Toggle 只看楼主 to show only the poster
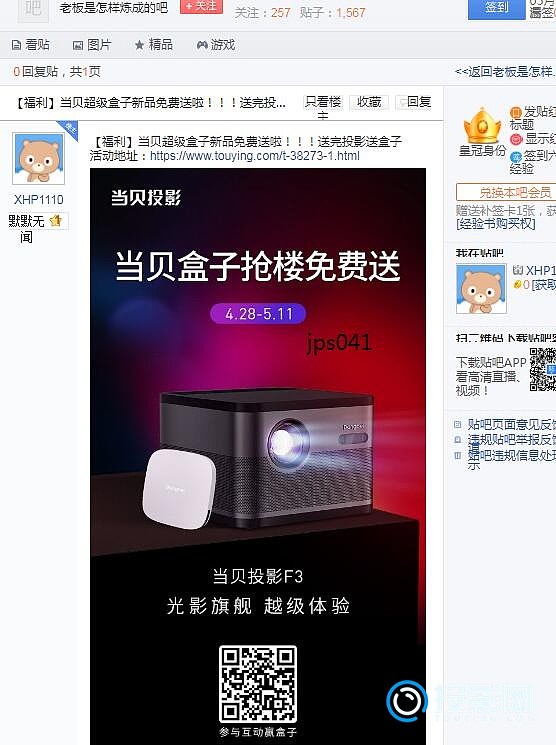 pyautogui.click(x=323, y=103)
